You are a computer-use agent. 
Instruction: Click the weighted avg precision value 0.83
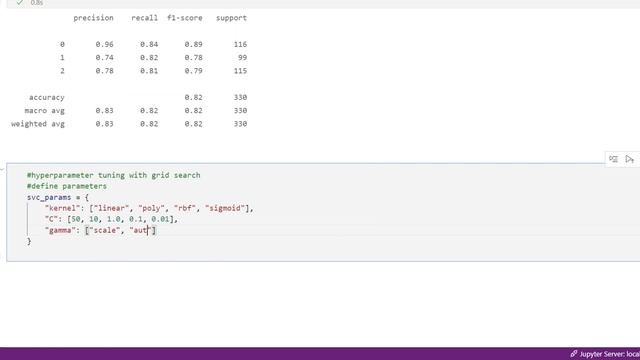point(104,124)
